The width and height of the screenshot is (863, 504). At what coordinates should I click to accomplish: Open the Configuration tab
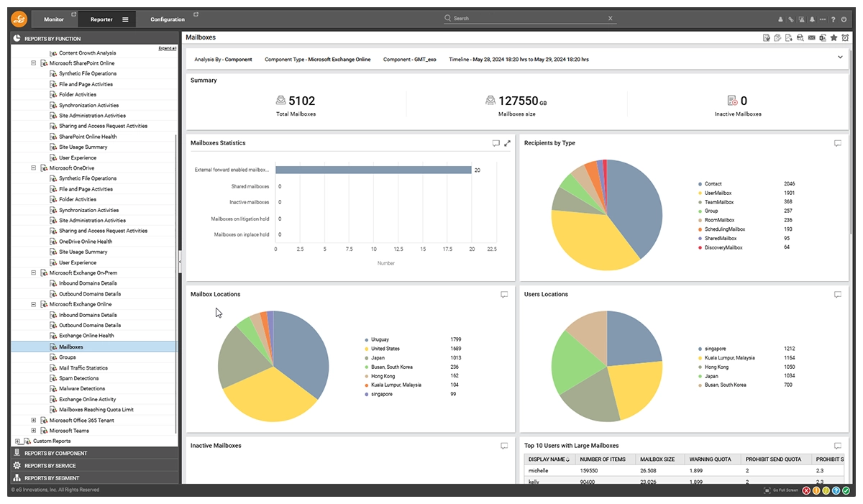coord(168,19)
